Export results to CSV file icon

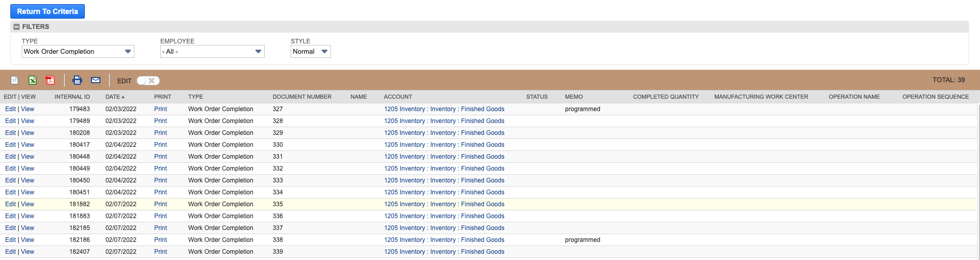(x=14, y=80)
